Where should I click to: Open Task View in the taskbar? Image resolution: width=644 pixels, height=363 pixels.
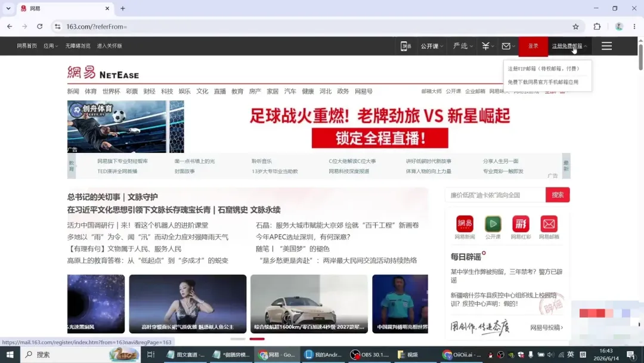coord(151,355)
